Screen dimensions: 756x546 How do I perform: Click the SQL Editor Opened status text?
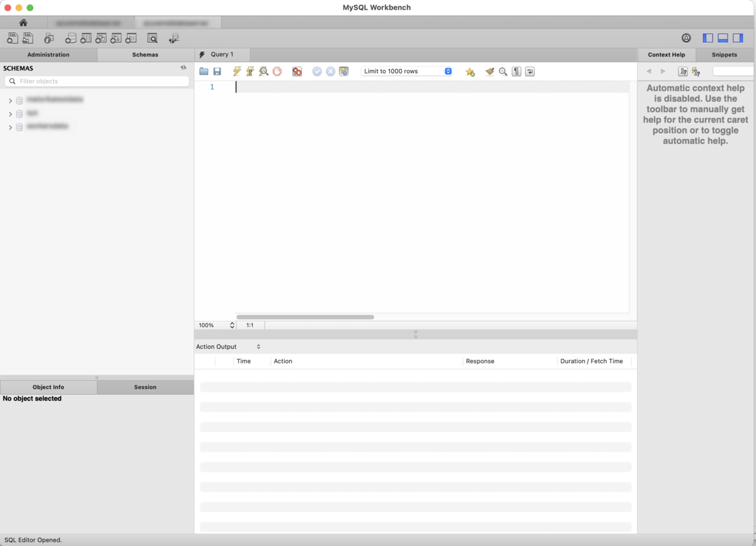point(33,540)
